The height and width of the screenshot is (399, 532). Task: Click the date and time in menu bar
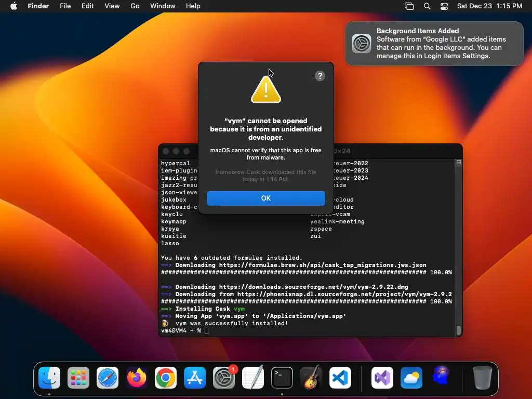point(489,6)
